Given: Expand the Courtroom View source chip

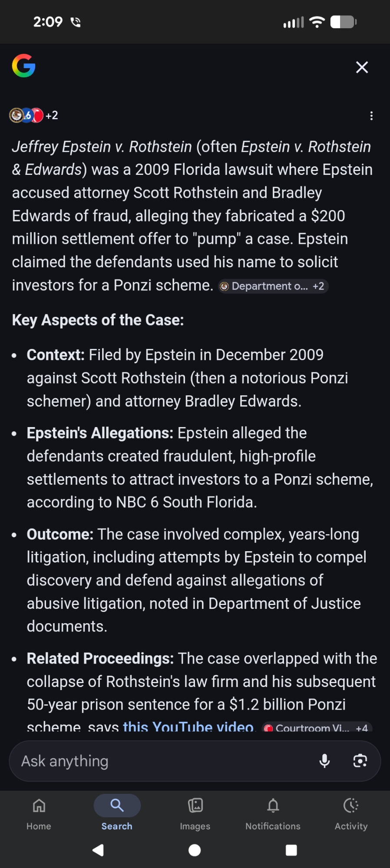Looking at the screenshot, I should click(317, 727).
